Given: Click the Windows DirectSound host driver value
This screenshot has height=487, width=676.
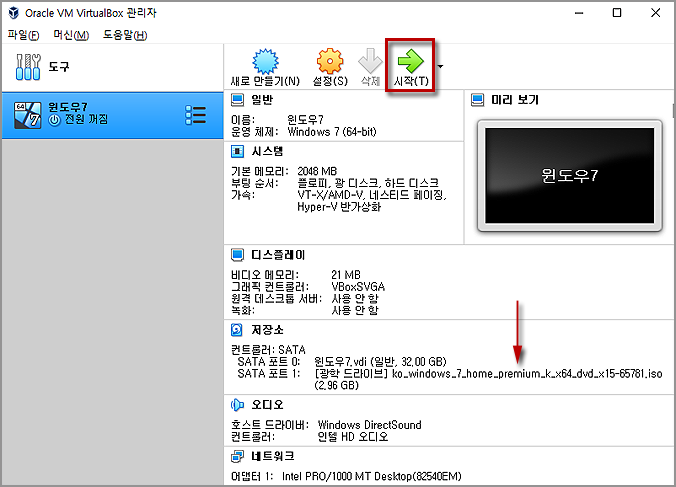Looking at the screenshot, I should 369,425.
